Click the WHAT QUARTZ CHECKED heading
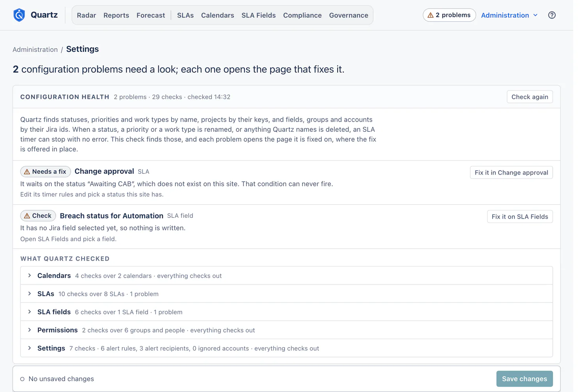 (65, 259)
